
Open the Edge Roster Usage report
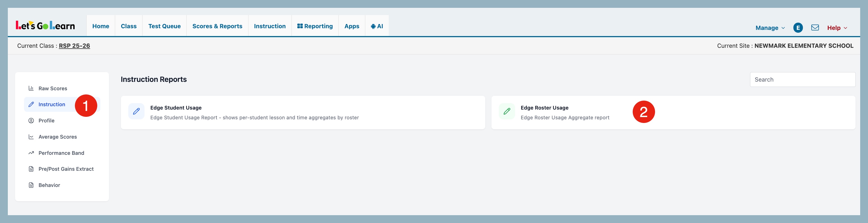(x=544, y=108)
